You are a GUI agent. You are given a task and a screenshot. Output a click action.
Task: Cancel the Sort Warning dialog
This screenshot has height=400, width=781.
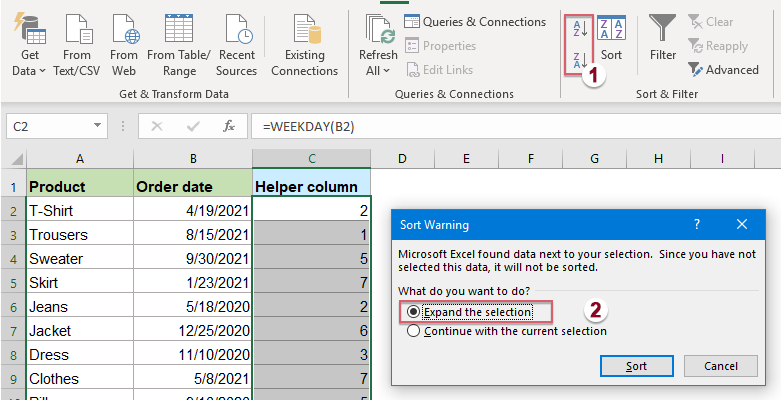tap(719, 366)
